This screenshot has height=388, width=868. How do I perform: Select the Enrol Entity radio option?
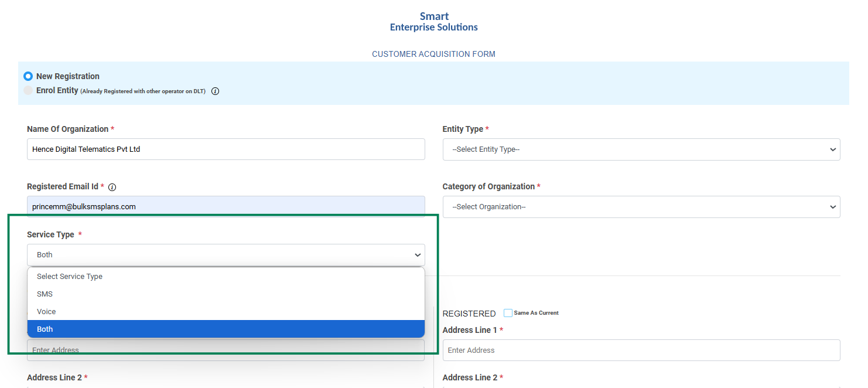coord(28,90)
